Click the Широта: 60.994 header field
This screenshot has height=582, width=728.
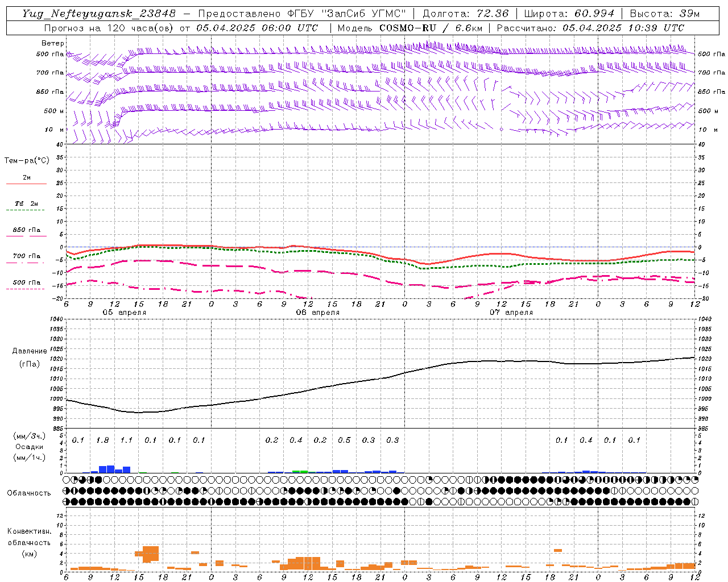point(569,14)
